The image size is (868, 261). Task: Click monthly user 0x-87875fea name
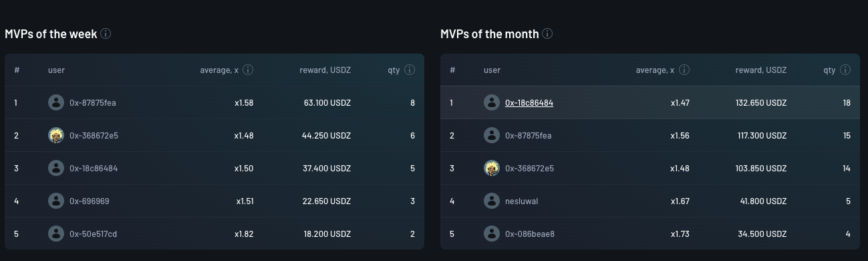tap(529, 135)
